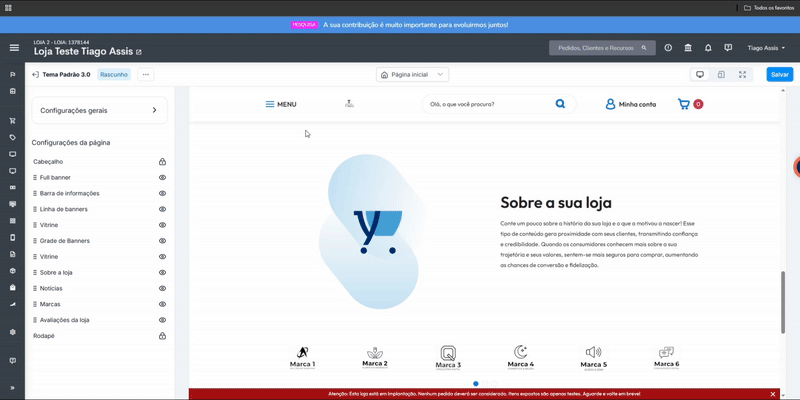The height and width of the screenshot is (400, 800).
Task: Hide the Full banner section
Action: (162, 178)
